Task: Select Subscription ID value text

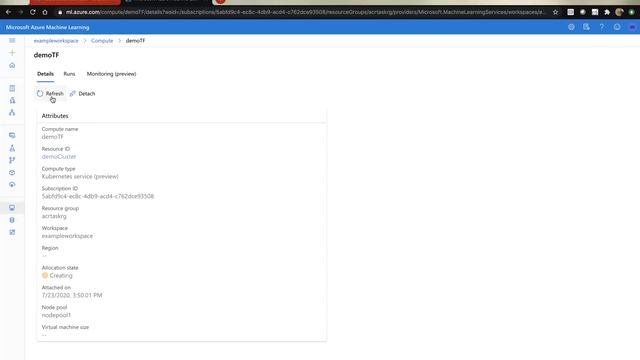Action: [x=98, y=196]
